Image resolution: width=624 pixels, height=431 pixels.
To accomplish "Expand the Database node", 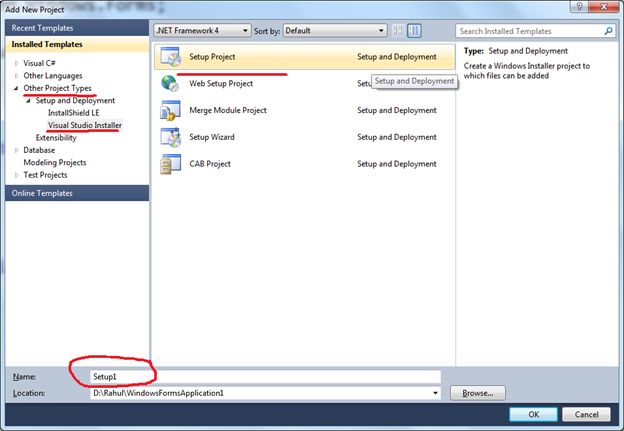I will 16,150.
